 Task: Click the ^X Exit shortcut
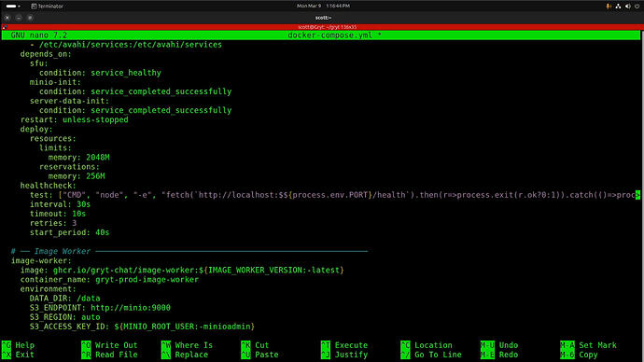coord(18,355)
